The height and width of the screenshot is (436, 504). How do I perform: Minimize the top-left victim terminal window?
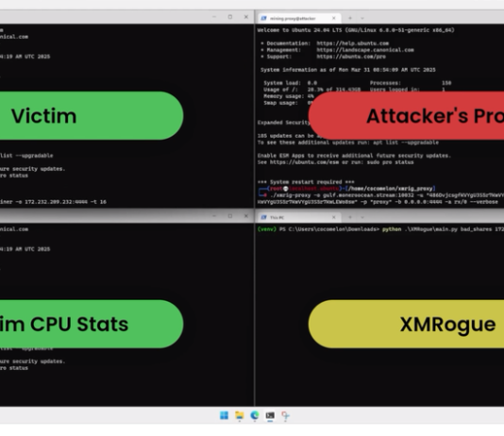[214, 17]
